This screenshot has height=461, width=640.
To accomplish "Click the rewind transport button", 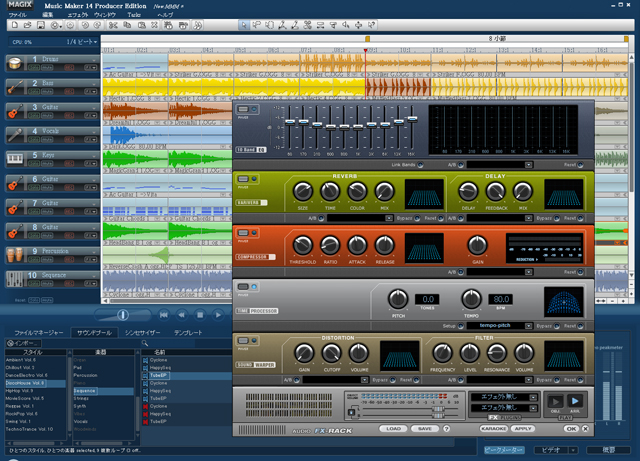I will 182,315.
